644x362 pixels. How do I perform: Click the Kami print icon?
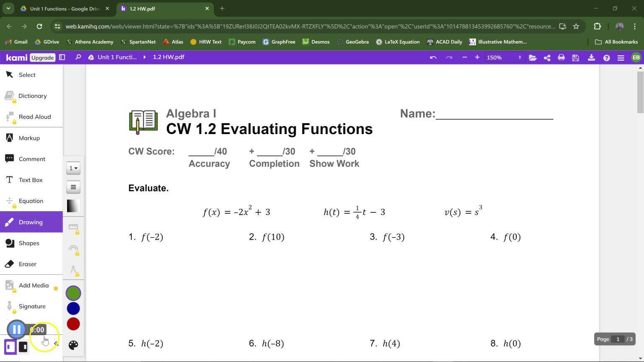tap(561, 57)
